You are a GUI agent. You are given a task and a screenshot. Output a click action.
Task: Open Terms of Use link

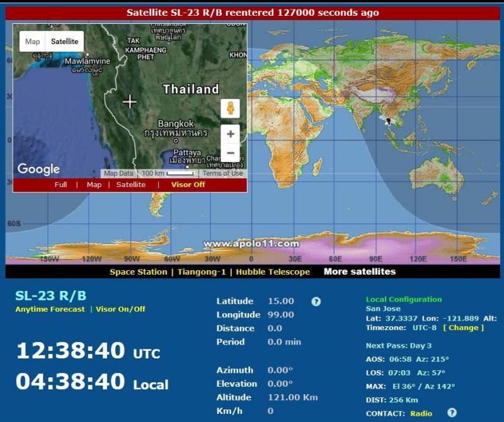222,173
